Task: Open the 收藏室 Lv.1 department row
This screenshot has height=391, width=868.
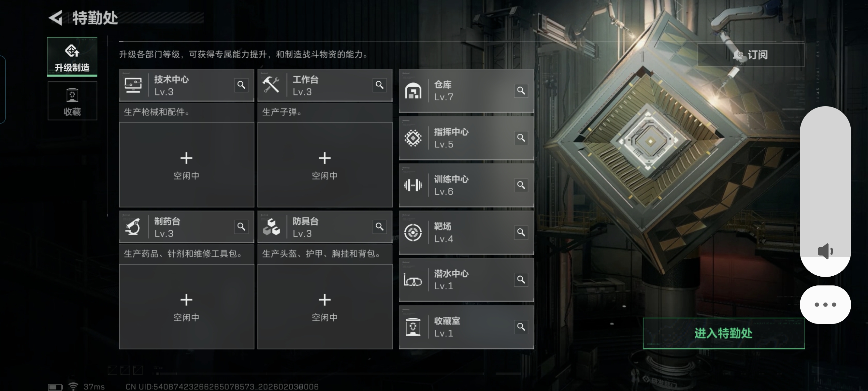Action: [466, 327]
